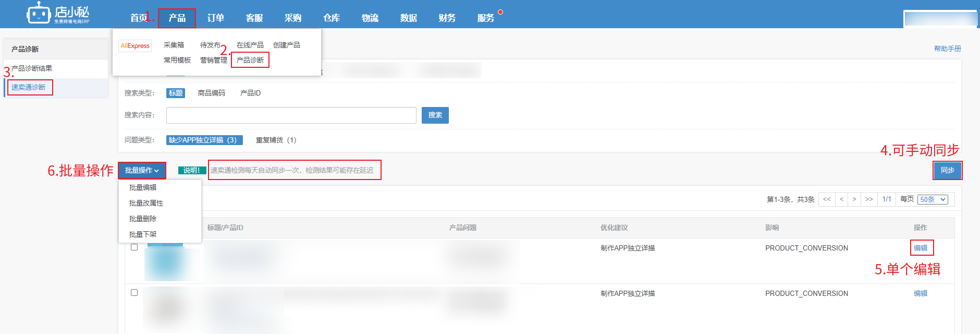Go to next page arrow

click(854, 199)
